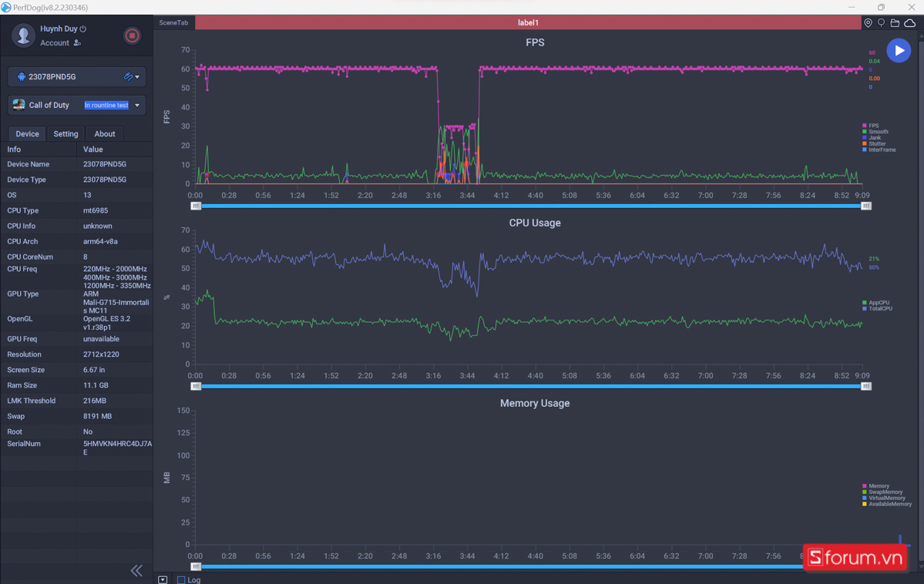Toggle the AppCPU legend entry
Viewport: 924px width, 584px height.
pyautogui.click(x=878, y=303)
